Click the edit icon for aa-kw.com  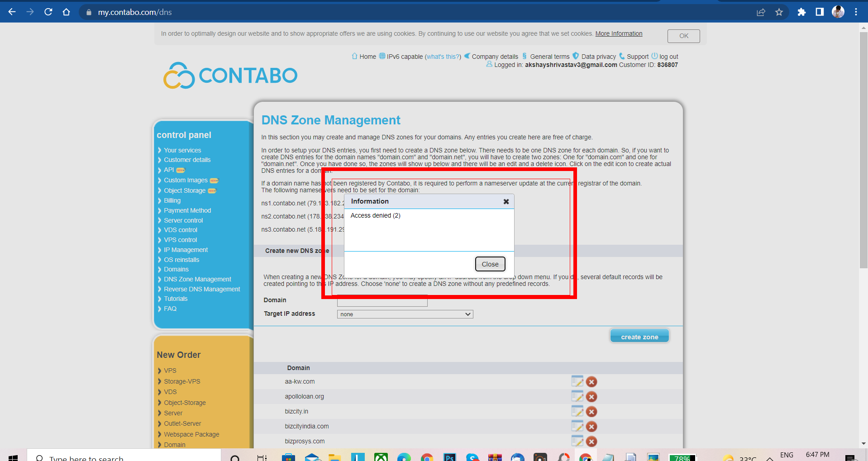point(577,381)
